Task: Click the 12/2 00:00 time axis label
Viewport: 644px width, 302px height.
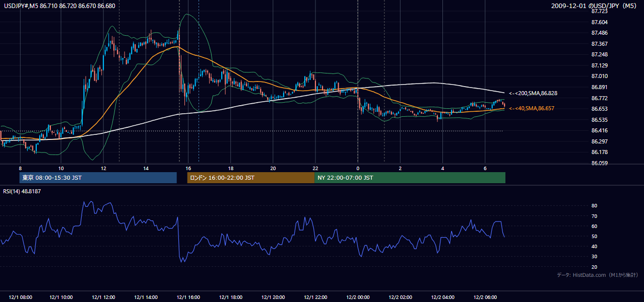Action: coord(358,297)
